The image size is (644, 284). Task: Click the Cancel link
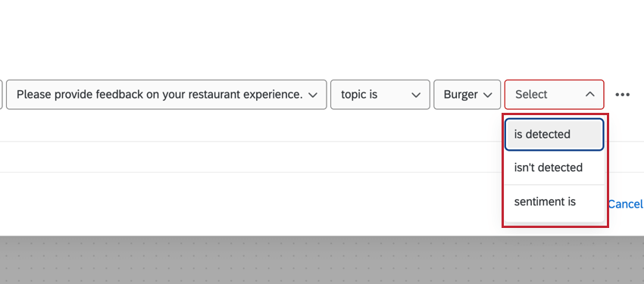click(625, 204)
